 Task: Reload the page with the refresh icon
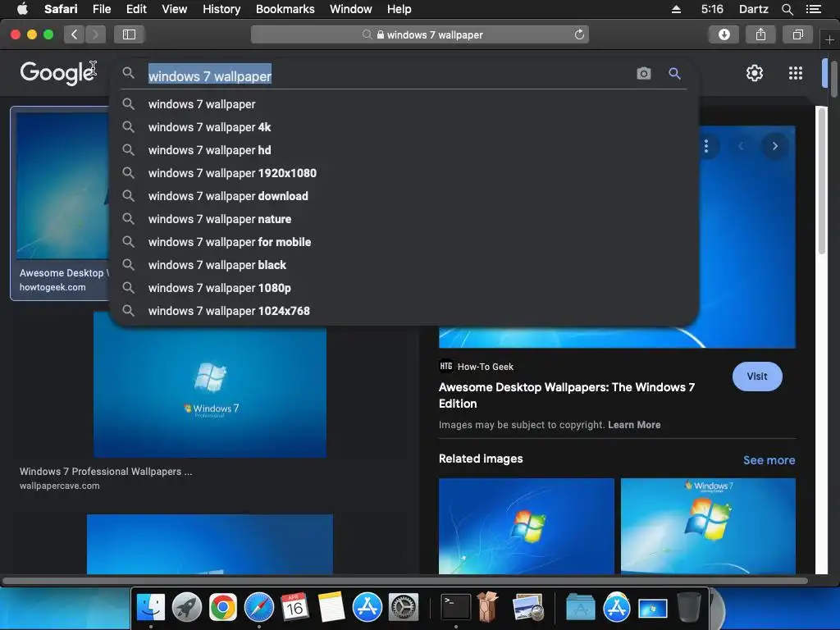click(x=579, y=34)
